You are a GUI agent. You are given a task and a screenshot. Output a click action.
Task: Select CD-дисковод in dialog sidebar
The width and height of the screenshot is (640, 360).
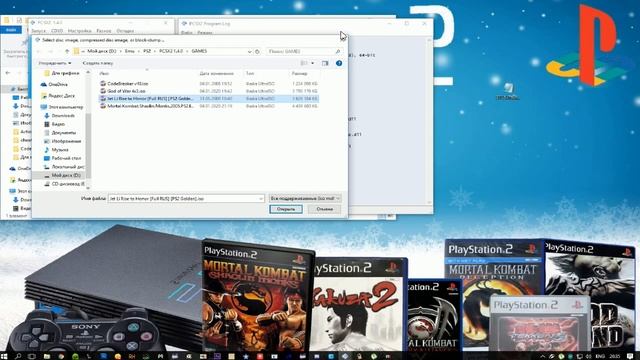64,184
